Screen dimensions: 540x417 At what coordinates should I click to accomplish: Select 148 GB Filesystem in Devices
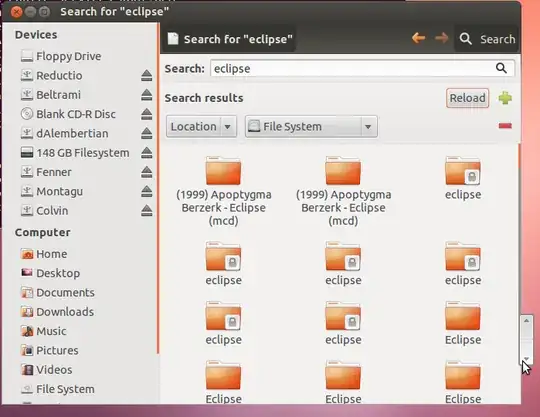[x=75, y=153]
